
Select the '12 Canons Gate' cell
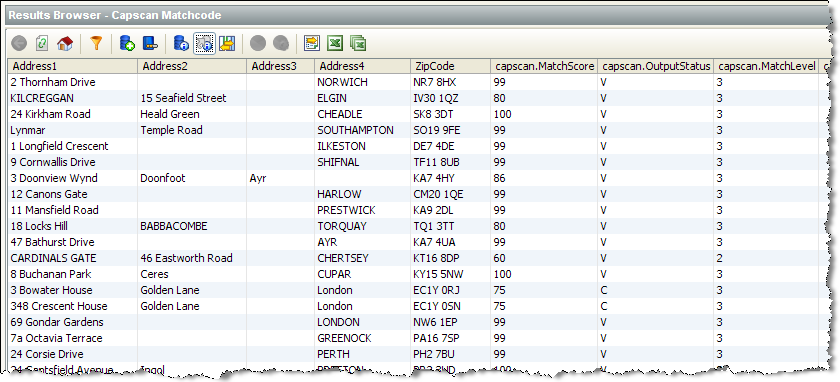pos(73,194)
